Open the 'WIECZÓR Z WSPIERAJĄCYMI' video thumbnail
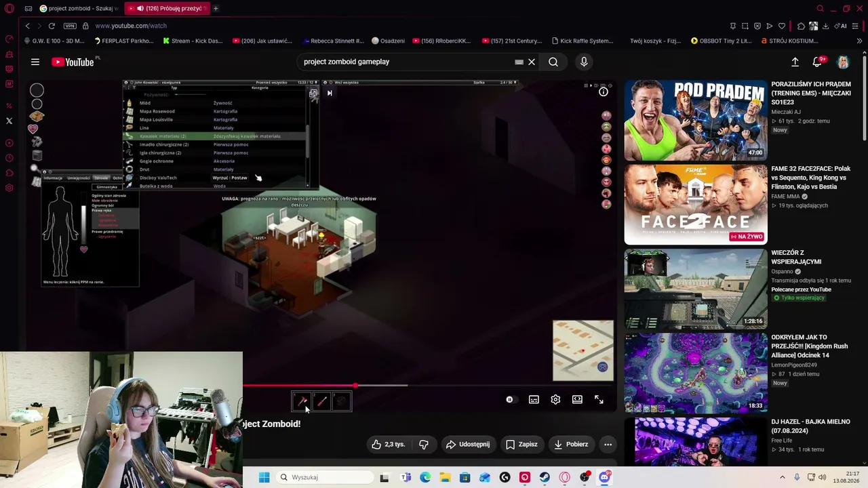This screenshot has height=488, width=868. tap(696, 289)
